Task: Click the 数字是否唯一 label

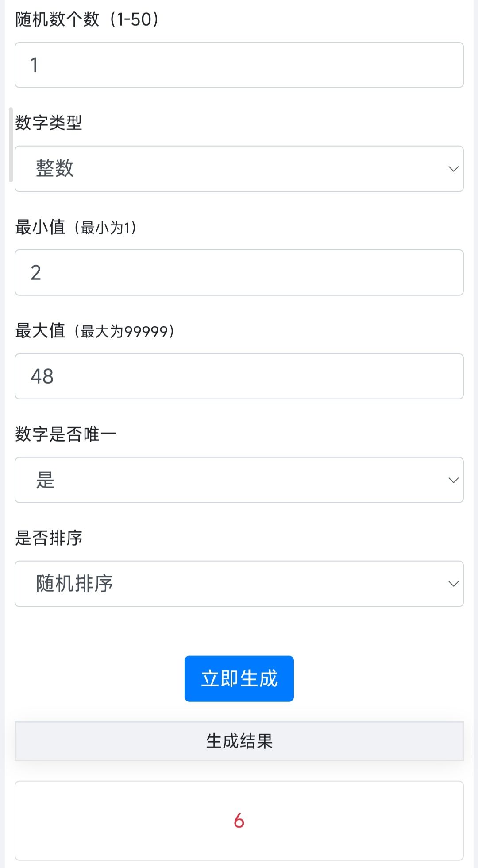Action: pos(66,434)
